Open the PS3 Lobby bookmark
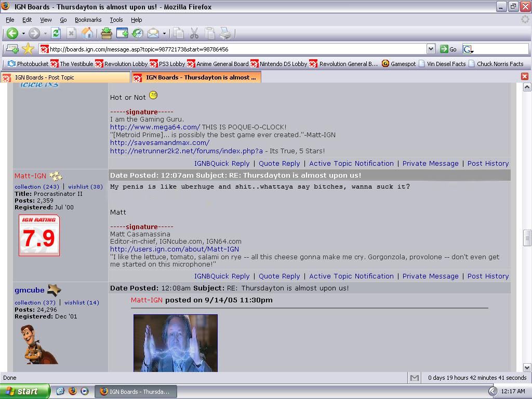 167,64
